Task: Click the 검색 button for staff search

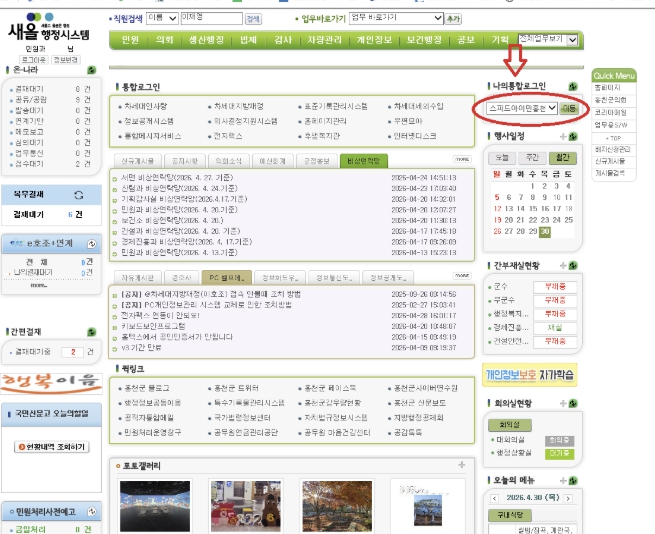Action: (253, 19)
